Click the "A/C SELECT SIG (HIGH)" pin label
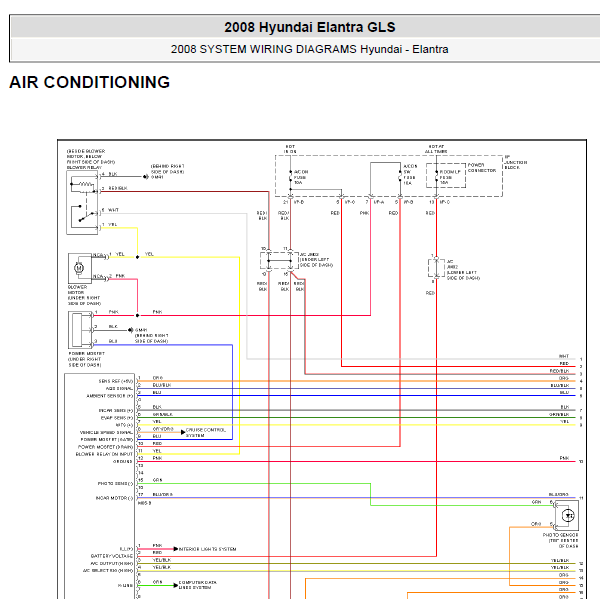This screenshot has height=599, width=600. (x=108, y=571)
